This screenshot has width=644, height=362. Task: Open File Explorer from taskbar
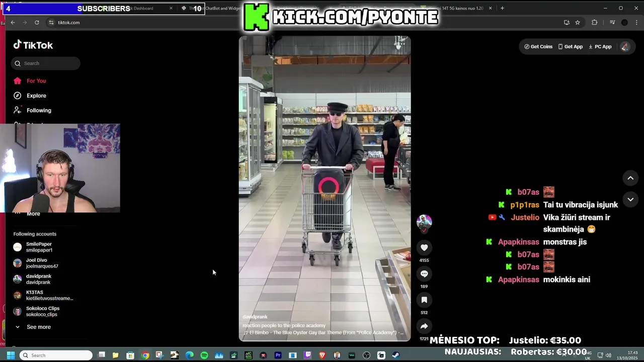115,355
